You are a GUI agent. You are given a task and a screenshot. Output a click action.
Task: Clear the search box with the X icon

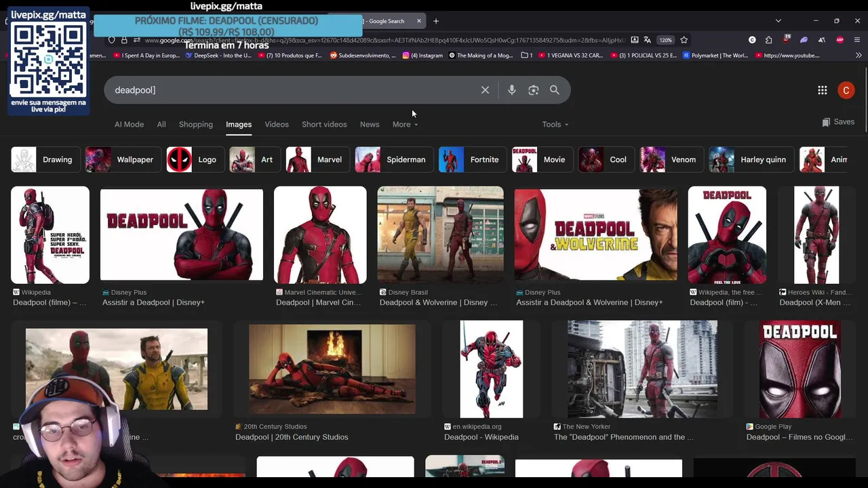point(485,90)
